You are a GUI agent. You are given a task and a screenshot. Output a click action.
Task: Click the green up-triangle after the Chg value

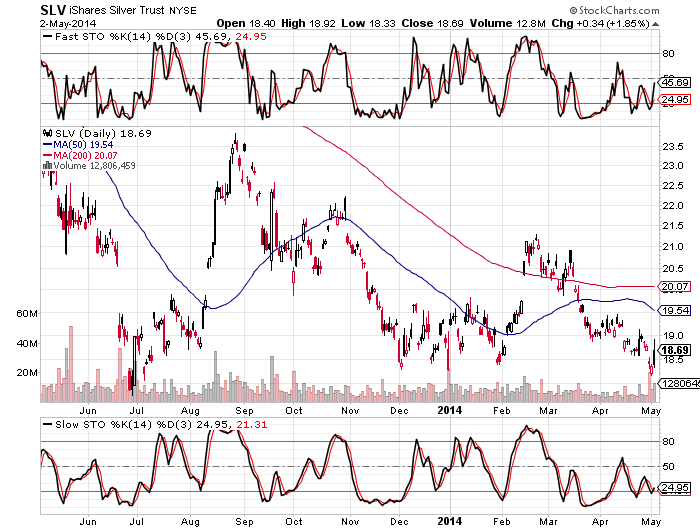[x=655, y=24]
